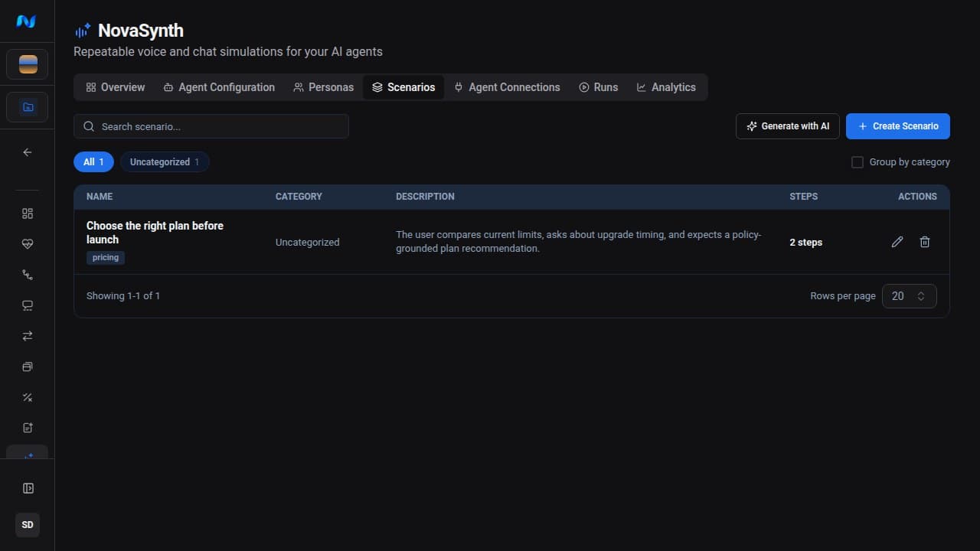Image resolution: width=980 pixels, height=551 pixels.
Task: Go to the Agent Connections tab
Action: point(507,87)
